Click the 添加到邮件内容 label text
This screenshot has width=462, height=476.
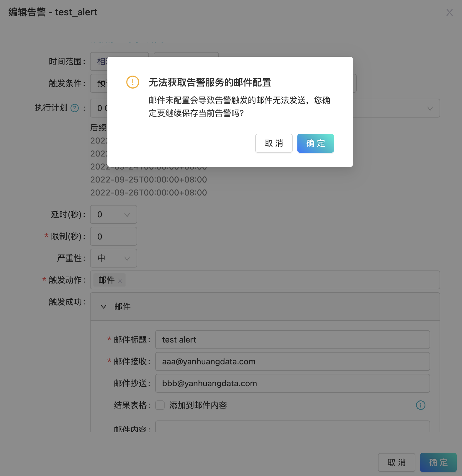click(198, 405)
